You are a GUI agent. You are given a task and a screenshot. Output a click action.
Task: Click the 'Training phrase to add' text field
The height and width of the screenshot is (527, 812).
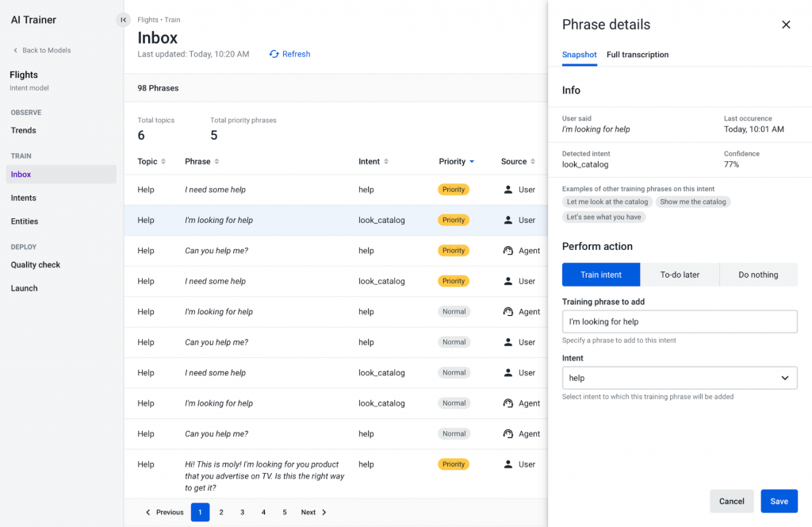pyautogui.click(x=679, y=321)
